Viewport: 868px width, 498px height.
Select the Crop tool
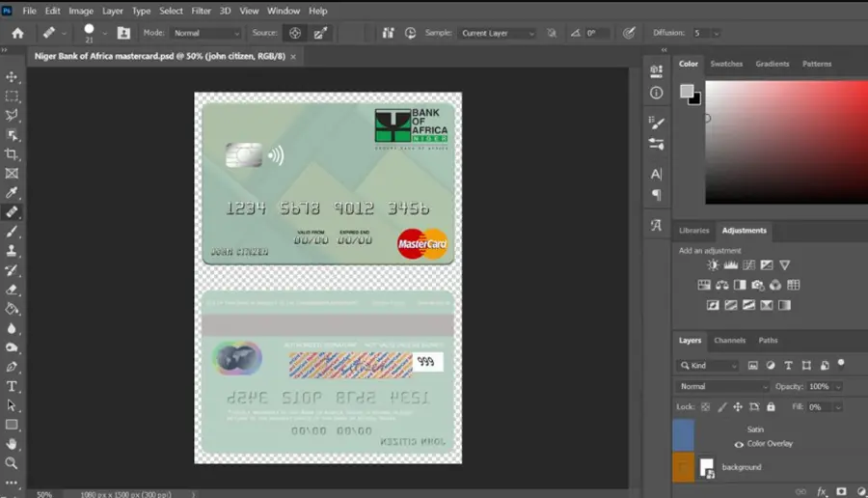point(12,154)
